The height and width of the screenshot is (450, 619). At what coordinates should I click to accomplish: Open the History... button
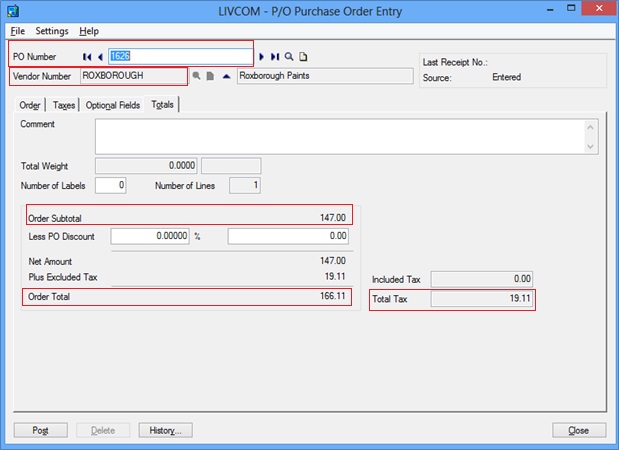click(165, 430)
